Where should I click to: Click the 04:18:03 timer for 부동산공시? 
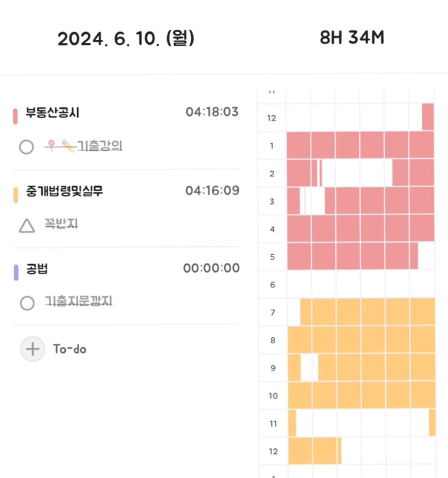point(212,112)
